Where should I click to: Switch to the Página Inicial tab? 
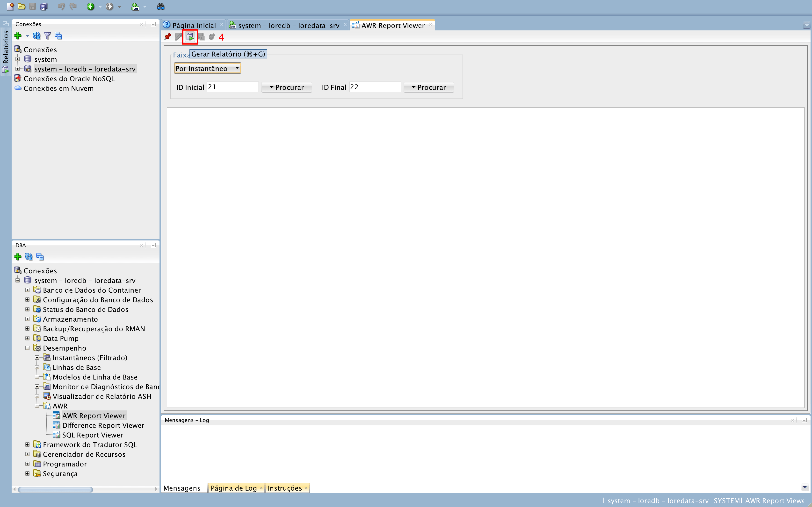pos(194,26)
